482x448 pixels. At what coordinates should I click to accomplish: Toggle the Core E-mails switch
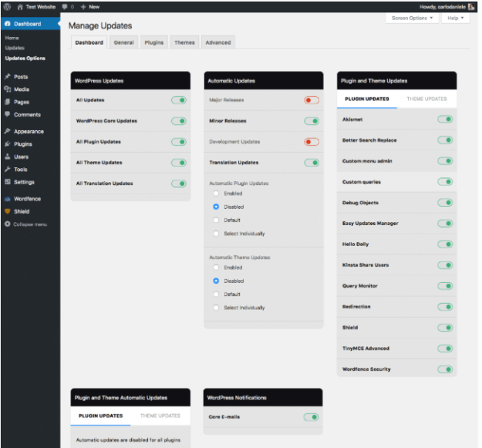click(311, 417)
